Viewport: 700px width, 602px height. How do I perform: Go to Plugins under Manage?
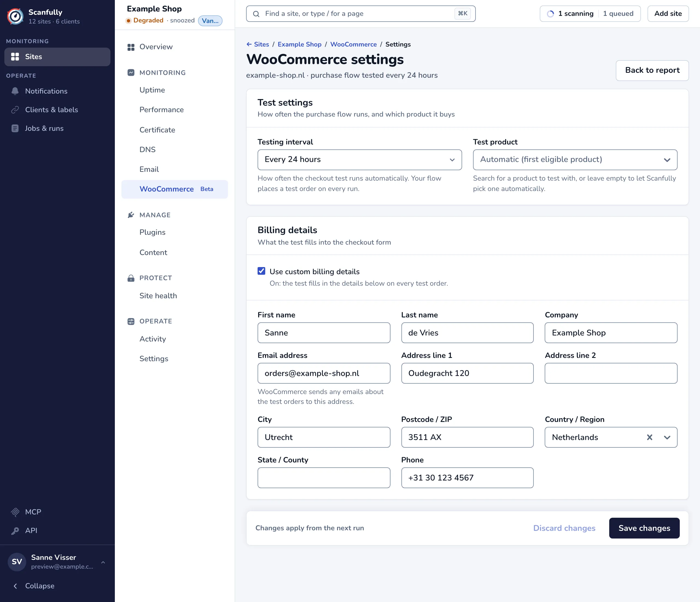click(x=152, y=232)
